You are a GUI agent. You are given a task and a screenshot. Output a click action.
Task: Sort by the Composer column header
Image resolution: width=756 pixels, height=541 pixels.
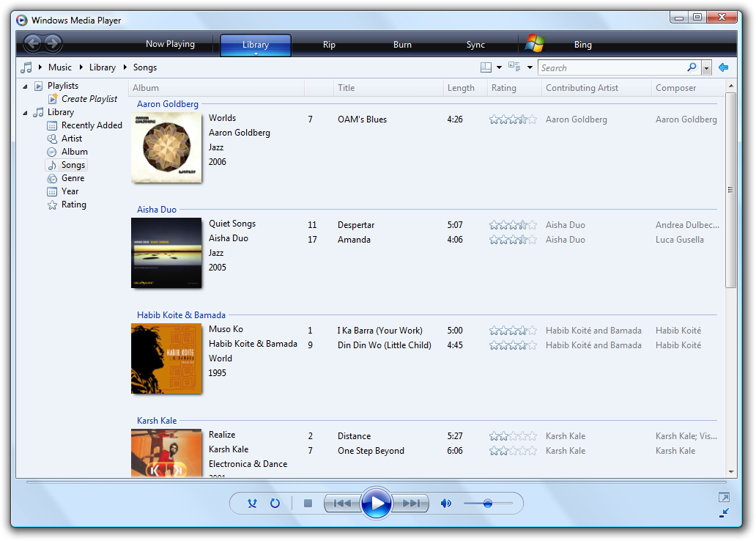(688, 88)
